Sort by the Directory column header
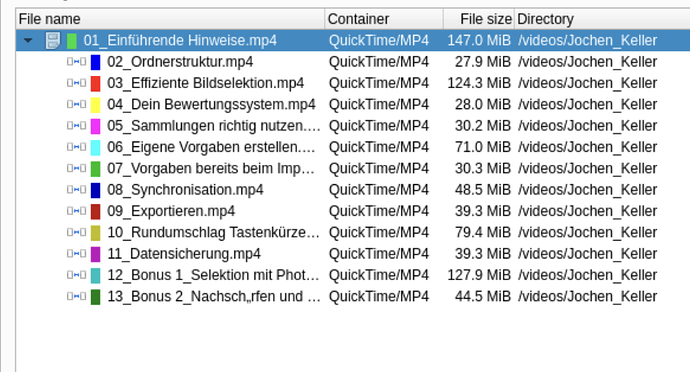 pos(602,19)
